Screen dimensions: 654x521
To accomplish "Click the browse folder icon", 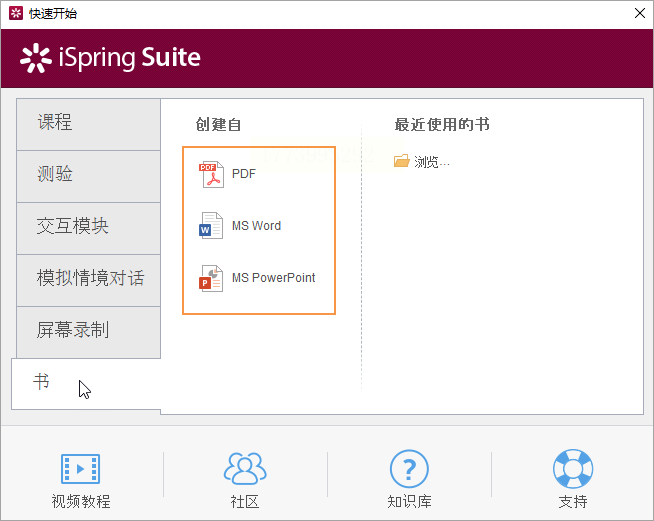I will 402,161.
